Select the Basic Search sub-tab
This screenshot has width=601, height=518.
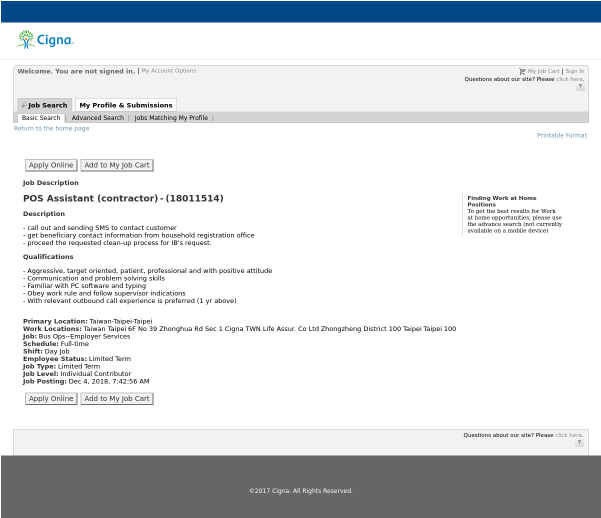pyautogui.click(x=41, y=118)
